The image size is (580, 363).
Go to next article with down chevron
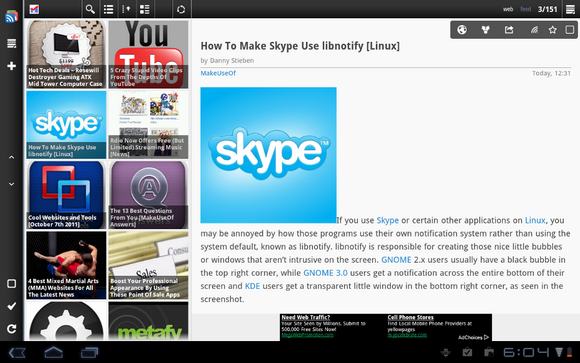click(x=11, y=184)
